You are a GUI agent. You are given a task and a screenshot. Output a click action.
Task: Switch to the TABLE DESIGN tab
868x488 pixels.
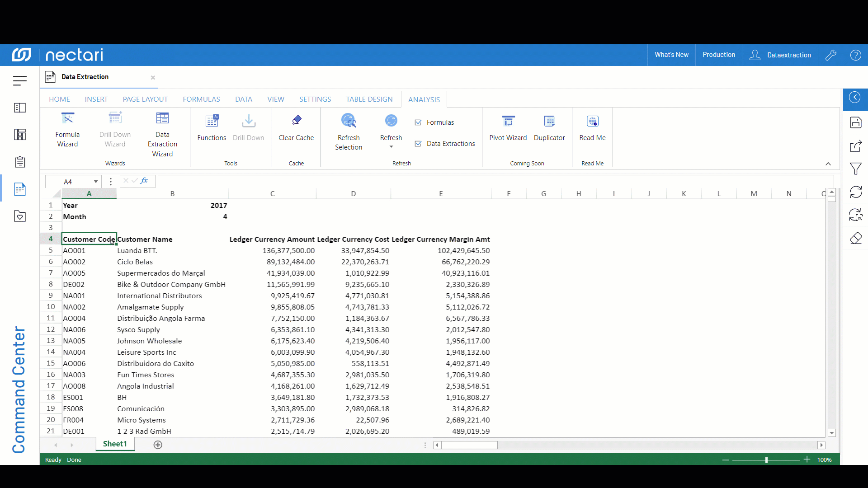tap(369, 99)
